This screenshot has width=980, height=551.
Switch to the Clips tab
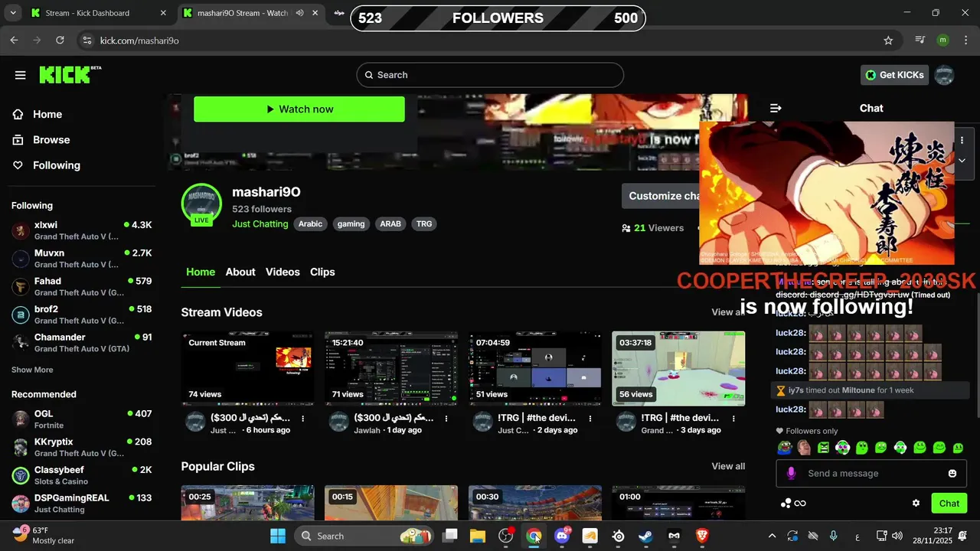(x=322, y=272)
